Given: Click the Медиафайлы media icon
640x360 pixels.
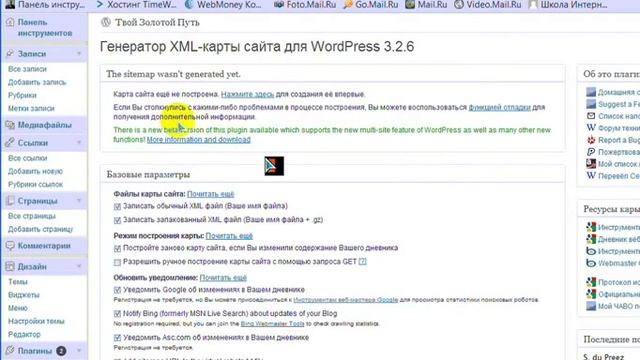Looking at the screenshot, I should (x=10, y=125).
